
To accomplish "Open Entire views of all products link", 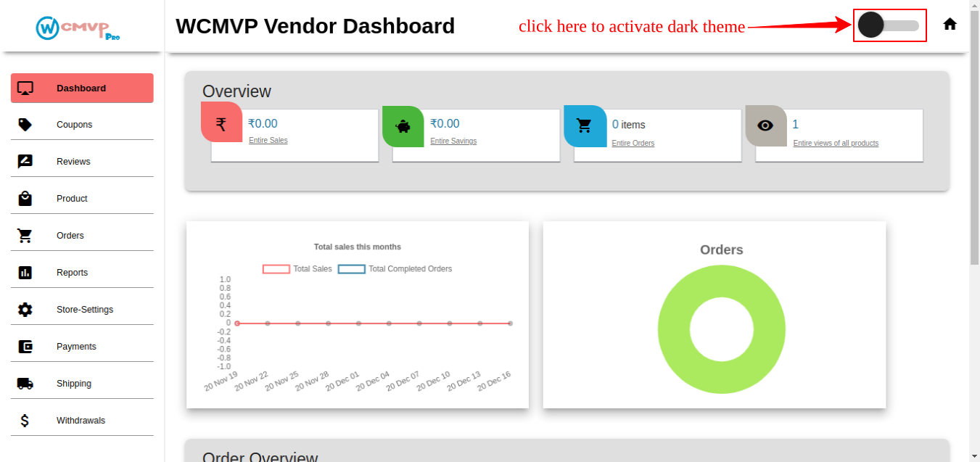I will (836, 144).
